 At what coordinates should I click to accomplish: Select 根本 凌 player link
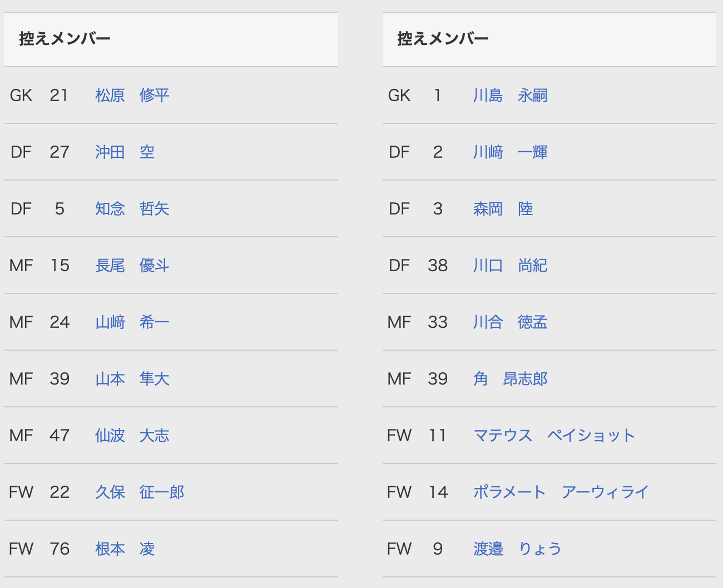click(x=125, y=549)
